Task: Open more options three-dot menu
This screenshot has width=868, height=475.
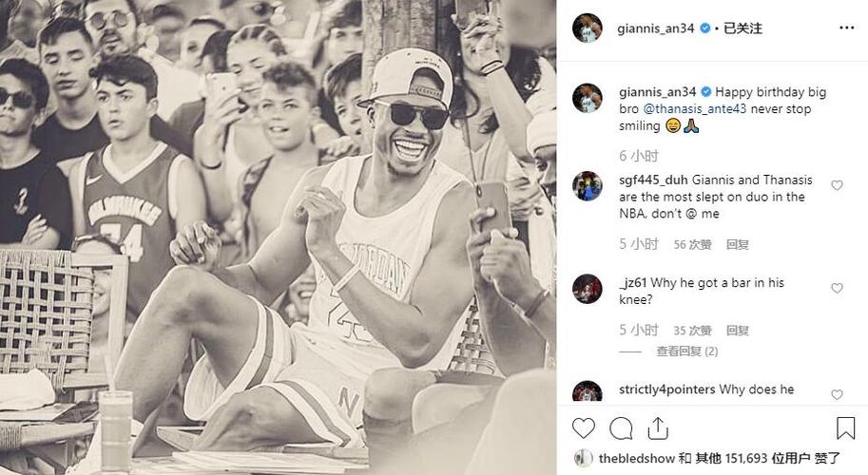Action: point(846,28)
